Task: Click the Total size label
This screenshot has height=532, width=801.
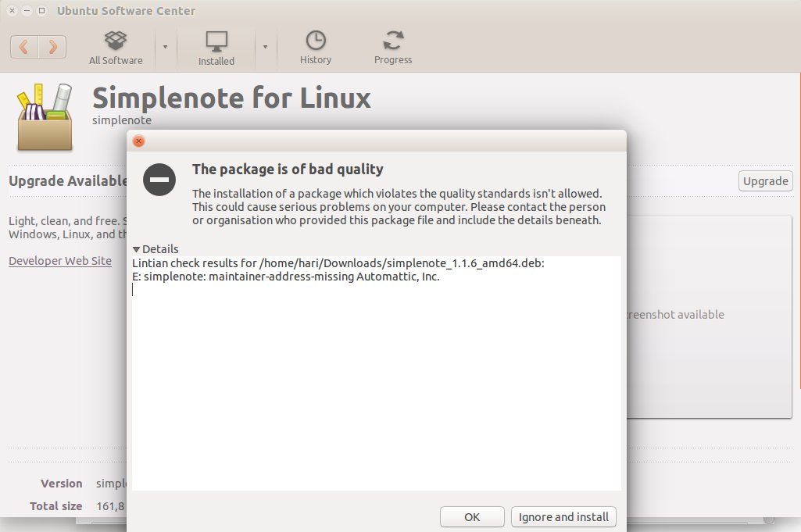Action: (x=55, y=506)
